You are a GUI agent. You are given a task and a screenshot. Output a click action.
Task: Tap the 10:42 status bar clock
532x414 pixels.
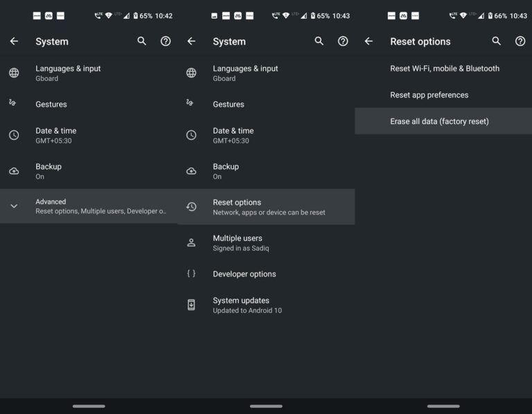pyautogui.click(x=164, y=16)
